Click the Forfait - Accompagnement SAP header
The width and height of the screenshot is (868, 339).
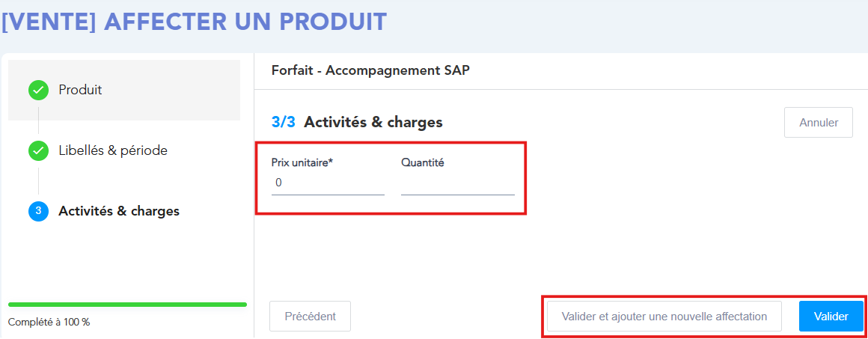click(371, 71)
